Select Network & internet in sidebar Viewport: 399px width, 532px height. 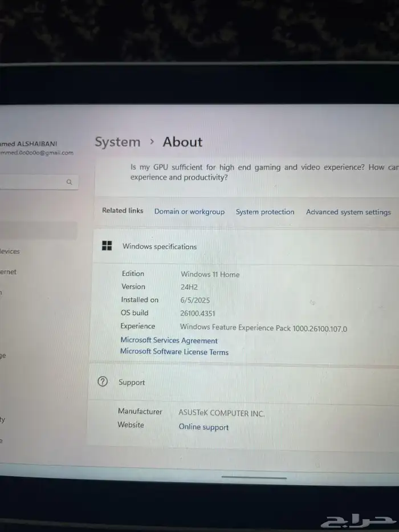(9, 272)
